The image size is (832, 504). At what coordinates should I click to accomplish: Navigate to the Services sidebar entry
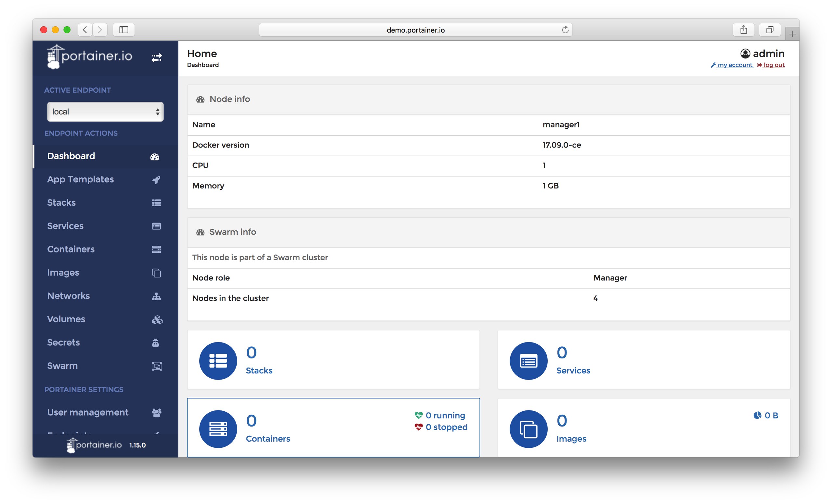pos(65,226)
